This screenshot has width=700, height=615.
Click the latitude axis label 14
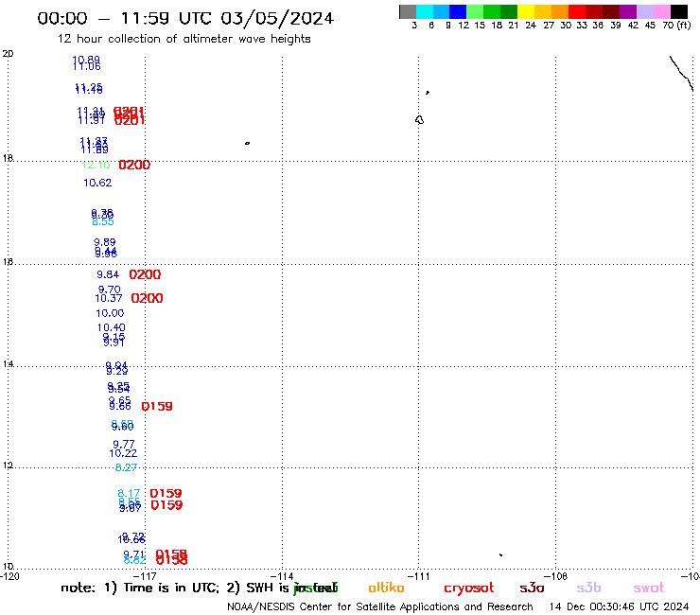(x=8, y=364)
